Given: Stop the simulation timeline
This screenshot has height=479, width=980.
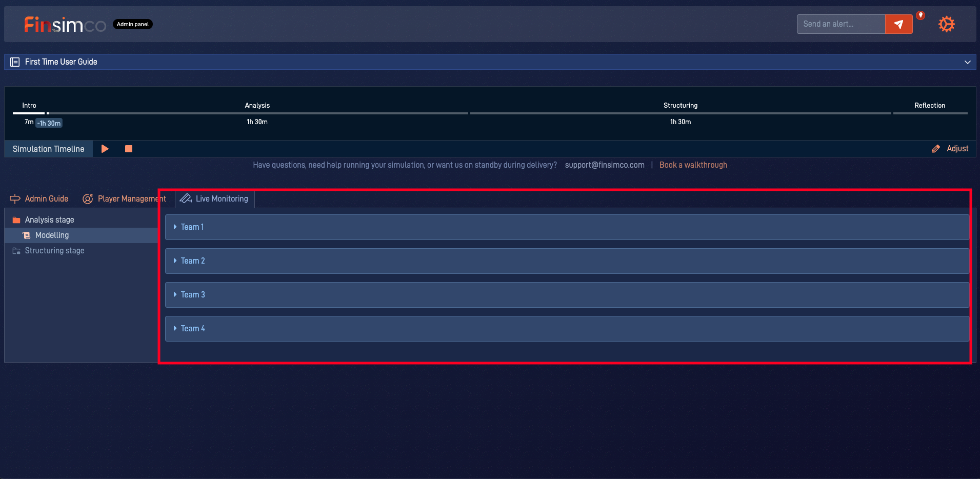Looking at the screenshot, I should pyautogui.click(x=129, y=149).
